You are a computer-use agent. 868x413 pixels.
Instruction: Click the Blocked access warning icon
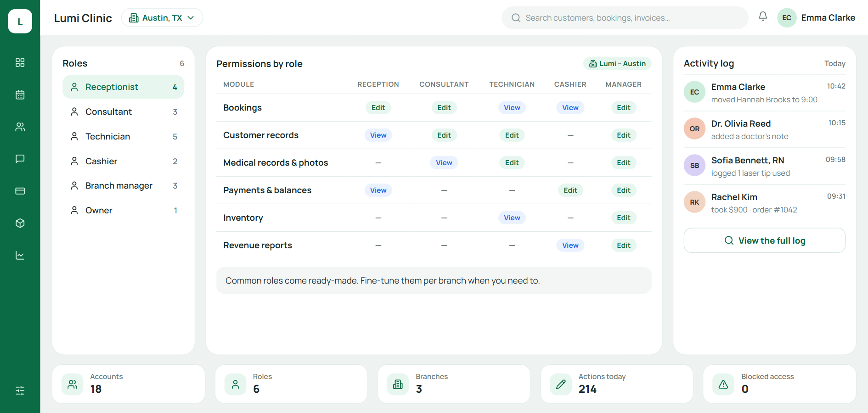pos(723,384)
